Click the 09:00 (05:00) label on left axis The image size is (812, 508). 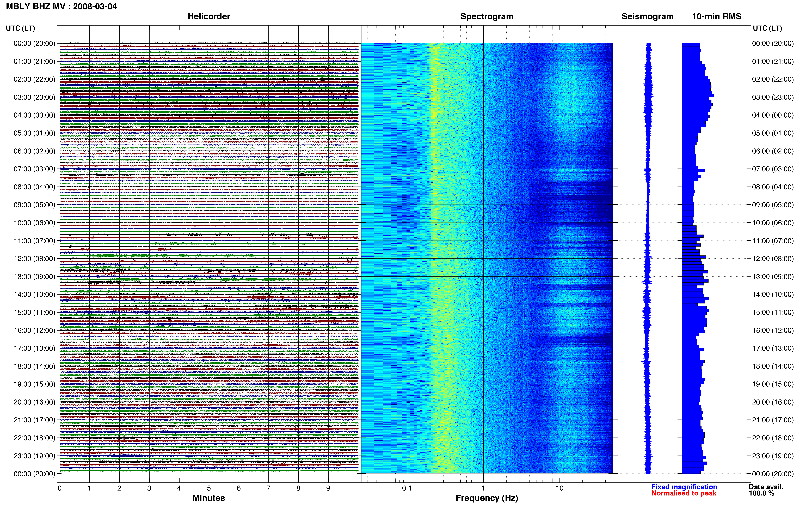pos(34,205)
